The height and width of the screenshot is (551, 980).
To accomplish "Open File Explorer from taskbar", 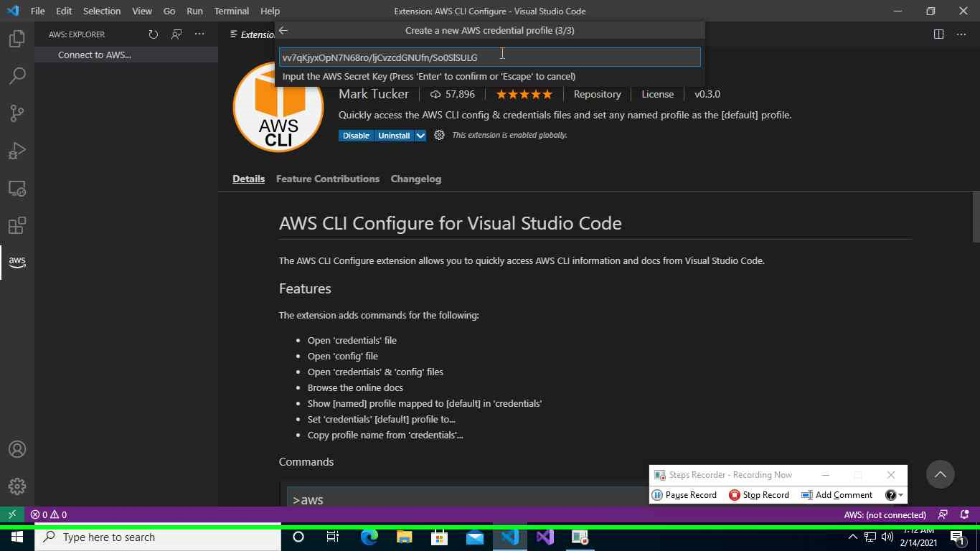I will [x=404, y=537].
